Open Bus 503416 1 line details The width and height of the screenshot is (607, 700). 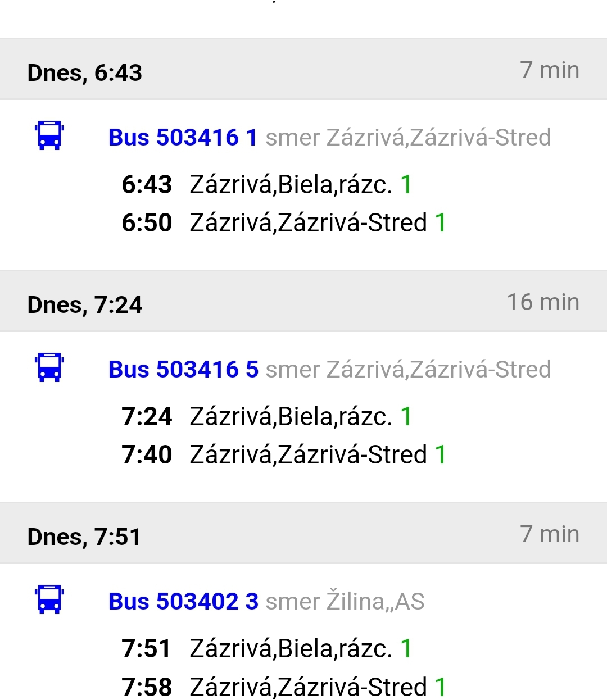[x=183, y=138]
